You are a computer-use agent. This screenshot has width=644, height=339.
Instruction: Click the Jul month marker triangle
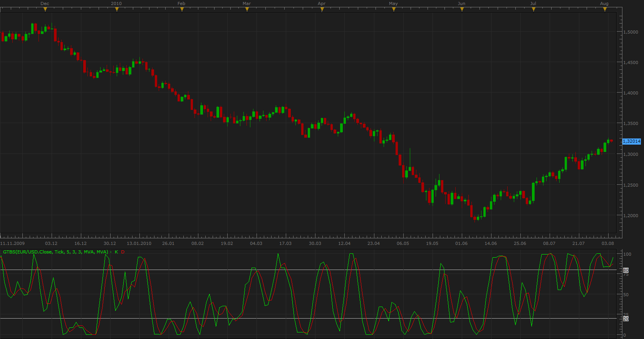pyautogui.click(x=533, y=10)
